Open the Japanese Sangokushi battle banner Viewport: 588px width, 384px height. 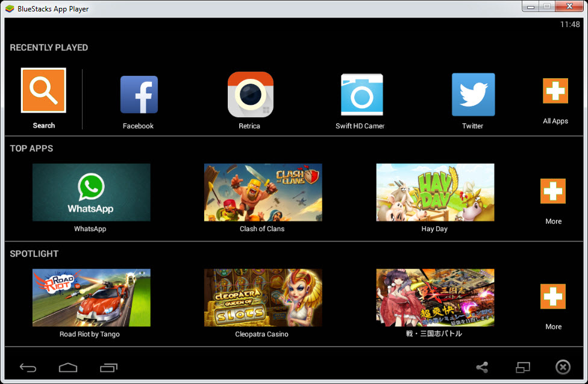pyautogui.click(x=436, y=297)
